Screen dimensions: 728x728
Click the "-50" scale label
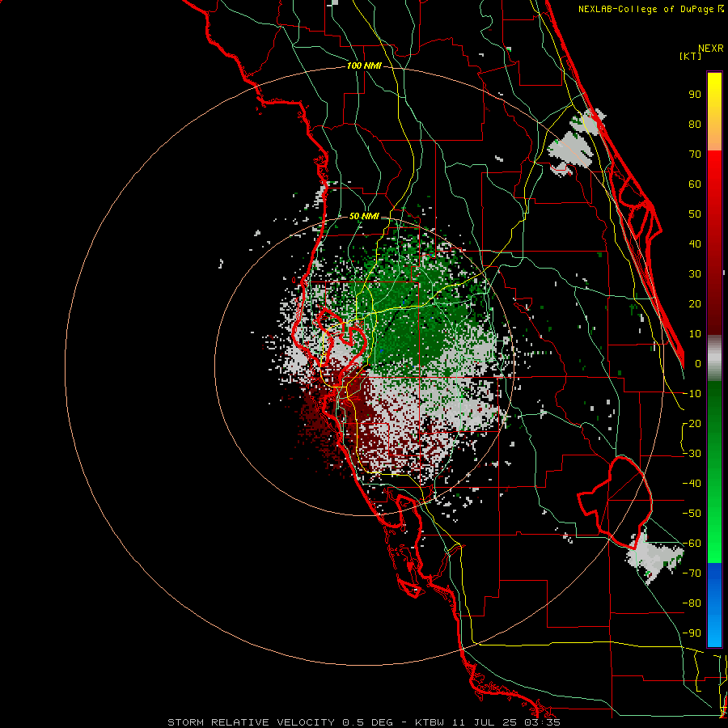[x=692, y=514]
